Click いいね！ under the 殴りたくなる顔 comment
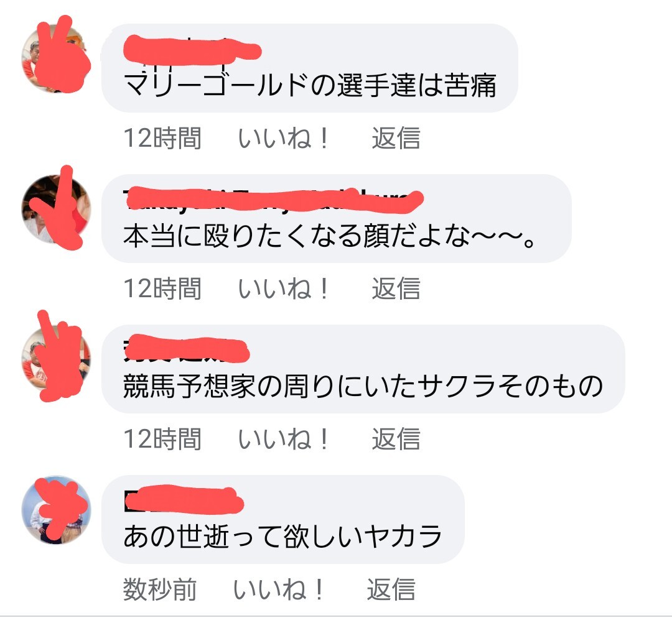The image size is (672, 623). coord(283,288)
